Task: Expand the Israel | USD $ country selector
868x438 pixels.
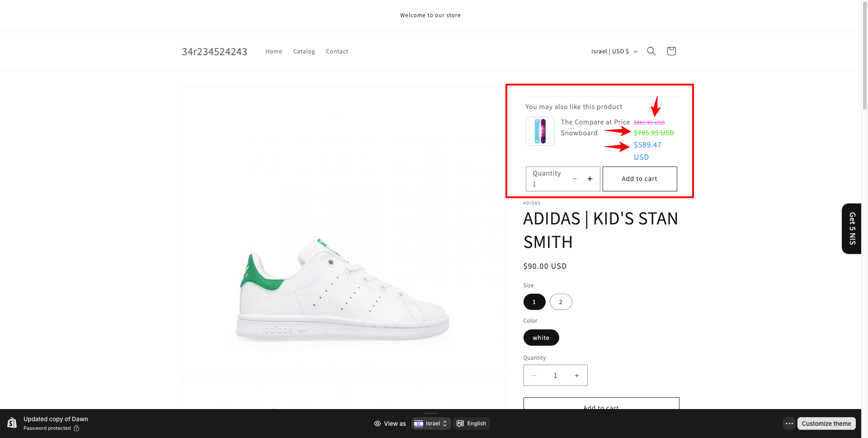Action: coord(614,52)
